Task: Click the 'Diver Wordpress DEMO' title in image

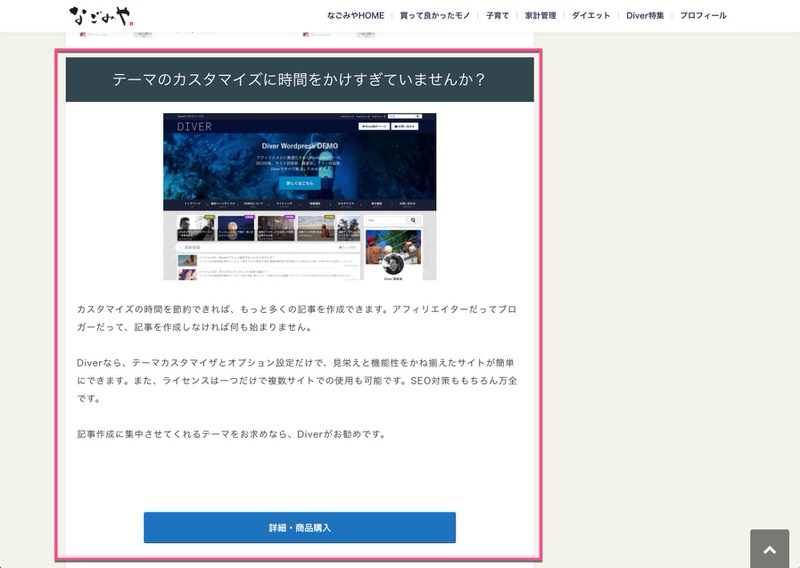Action: pyautogui.click(x=300, y=146)
